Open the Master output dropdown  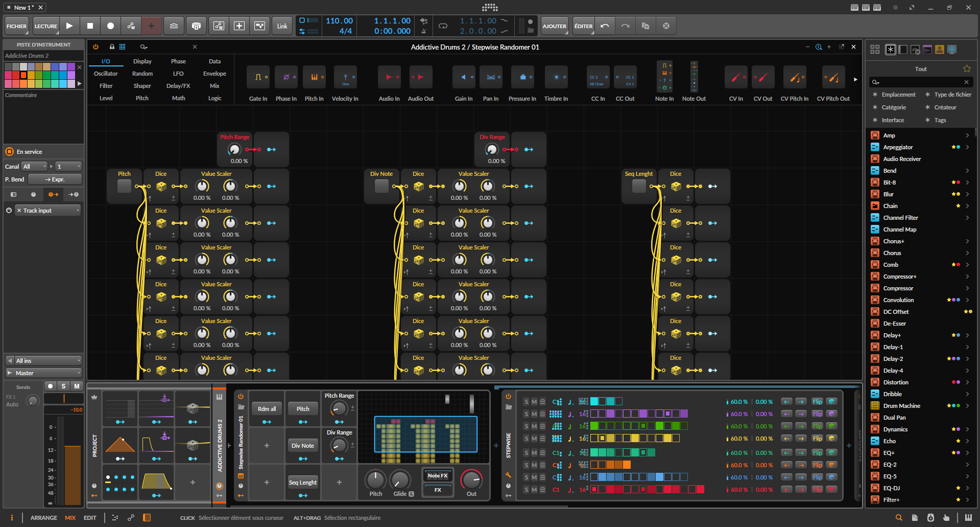pos(44,373)
